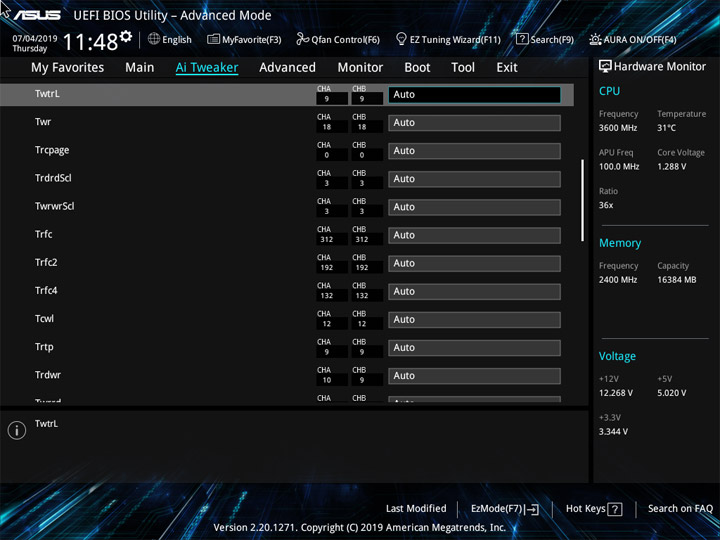Click the +3.3V reading 3.344 V
This screenshot has height=540, width=720.
[x=613, y=432]
